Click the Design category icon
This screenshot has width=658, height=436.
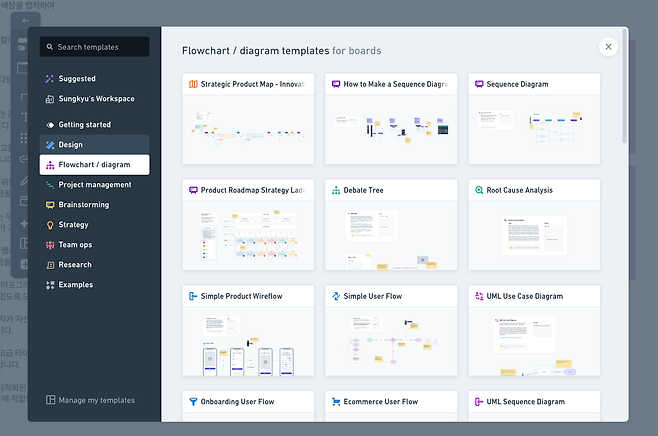(50, 145)
